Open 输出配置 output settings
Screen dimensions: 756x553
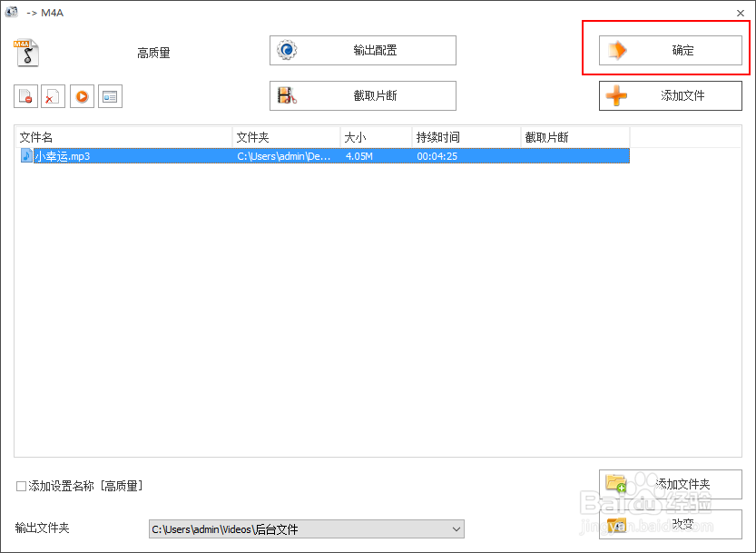(363, 50)
